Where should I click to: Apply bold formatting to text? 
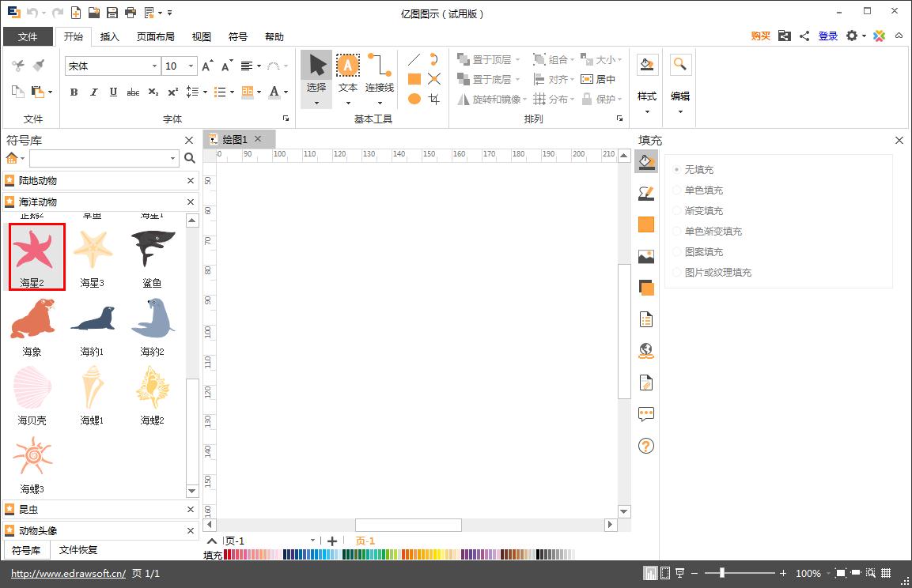74,92
